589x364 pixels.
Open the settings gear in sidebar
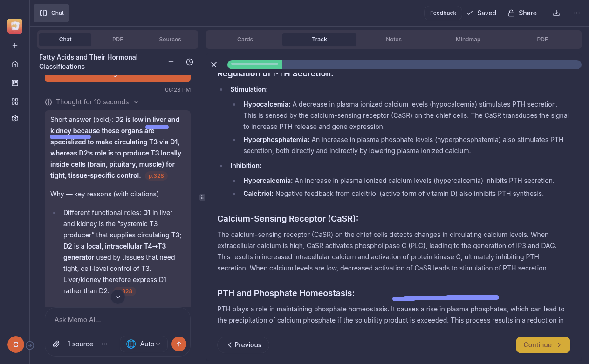(15, 118)
